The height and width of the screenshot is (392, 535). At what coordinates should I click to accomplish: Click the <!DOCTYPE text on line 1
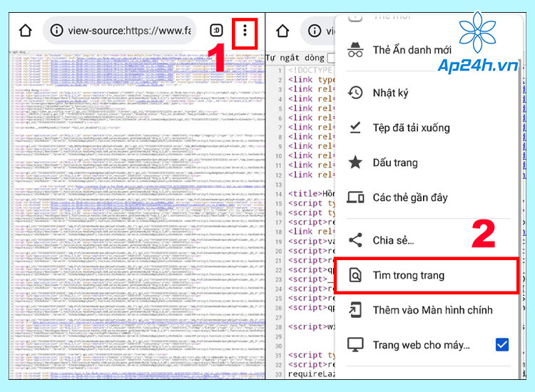[310, 71]
